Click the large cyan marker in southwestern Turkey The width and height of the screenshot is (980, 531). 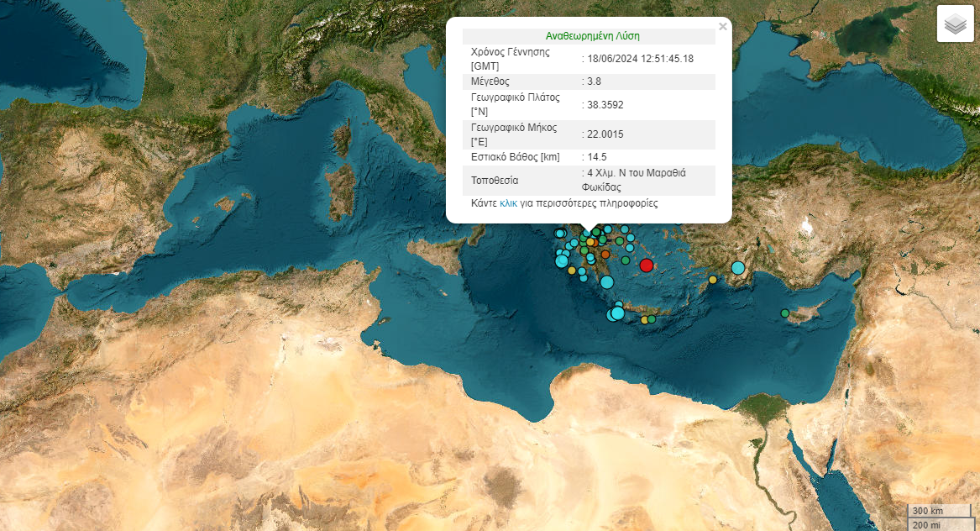click(738, 268)
